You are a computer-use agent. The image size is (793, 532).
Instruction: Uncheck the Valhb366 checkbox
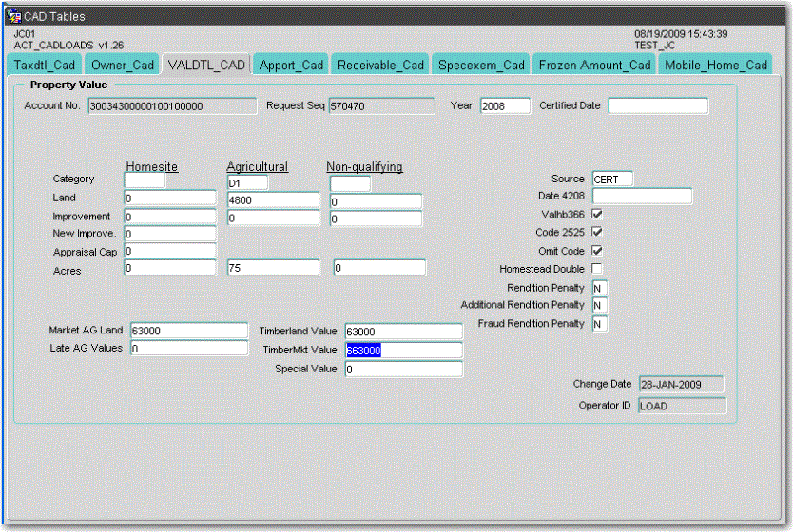pyautogui.click(x=597, y=215)
